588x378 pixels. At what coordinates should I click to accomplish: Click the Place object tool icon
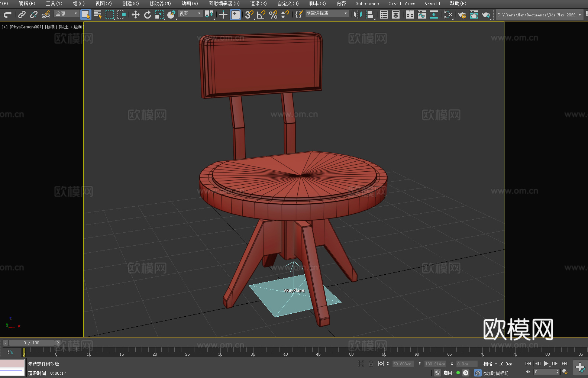point(171,14)
